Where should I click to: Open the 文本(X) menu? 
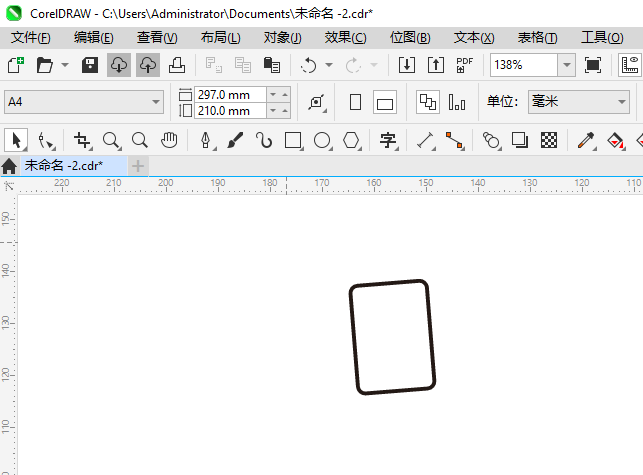click(474, 38)
